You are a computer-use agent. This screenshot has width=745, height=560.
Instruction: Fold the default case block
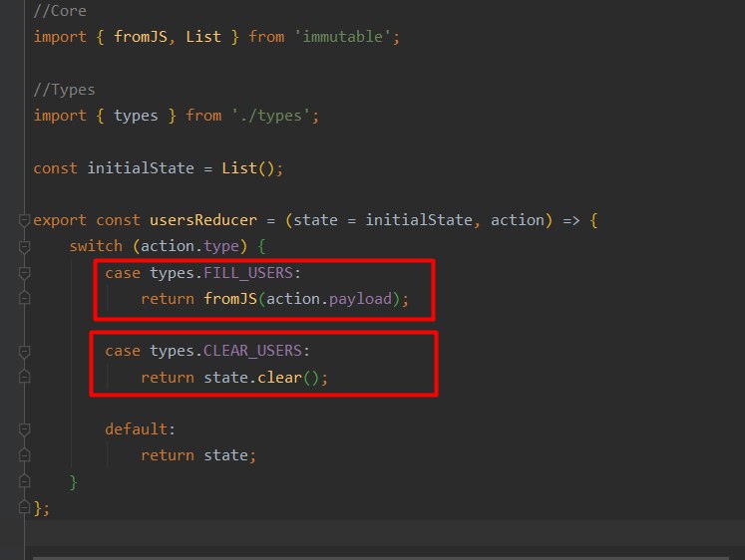[24, 429]
